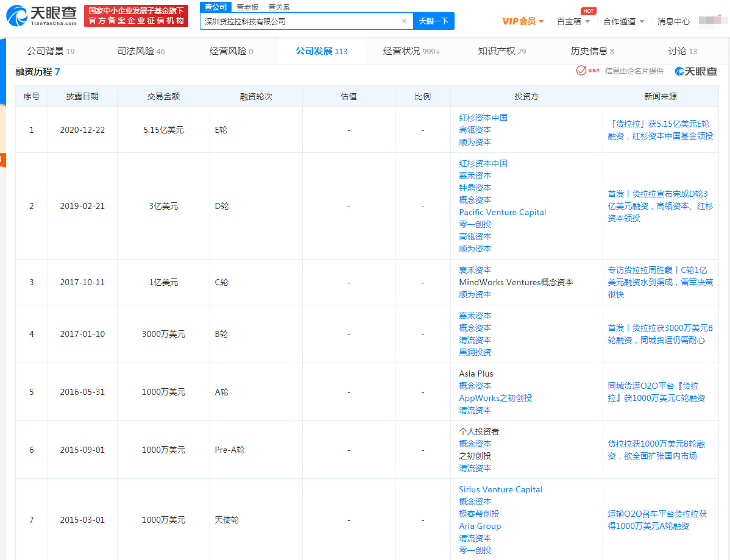
Task: Switch to the 讨论 tab
Action: [682, 51]
